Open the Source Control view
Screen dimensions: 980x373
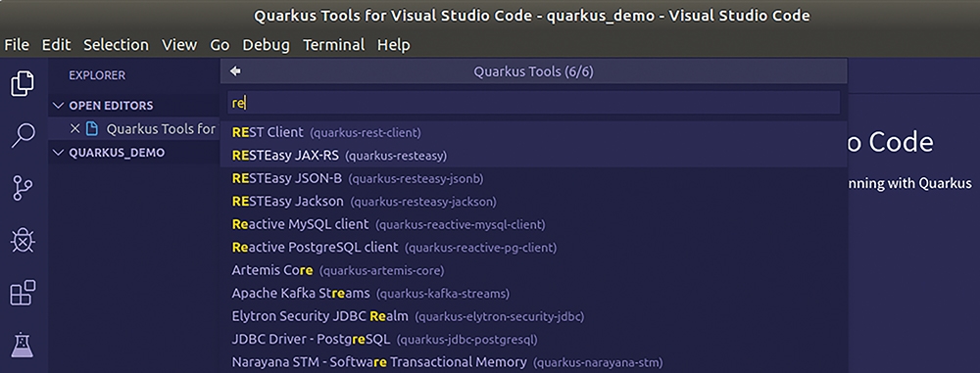(x=23, y=188)
